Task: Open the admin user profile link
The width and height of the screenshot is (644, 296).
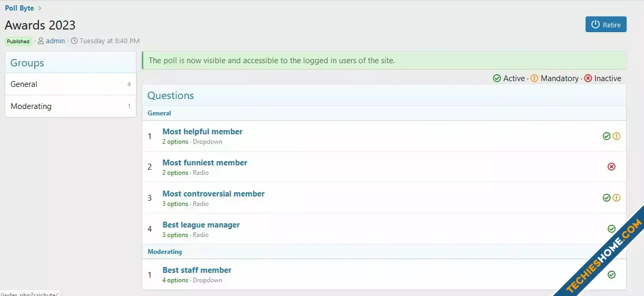Action: pyautogui.click(x=55, y=41)
